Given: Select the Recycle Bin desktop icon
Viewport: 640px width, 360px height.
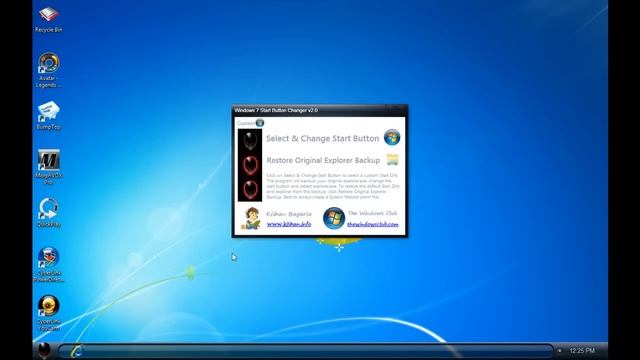Looking at the screenshot, I should pos(49,19).
